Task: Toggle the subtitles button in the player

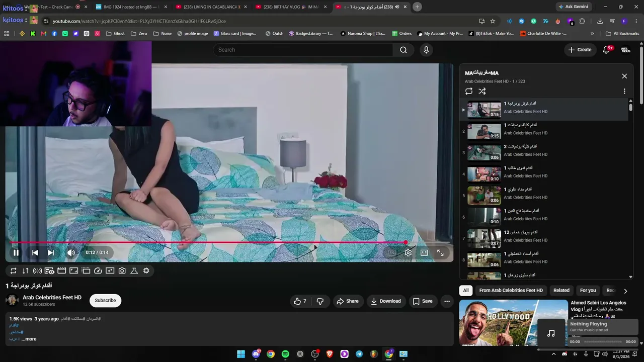Action: pyautogui.click(x=392, y=252)
